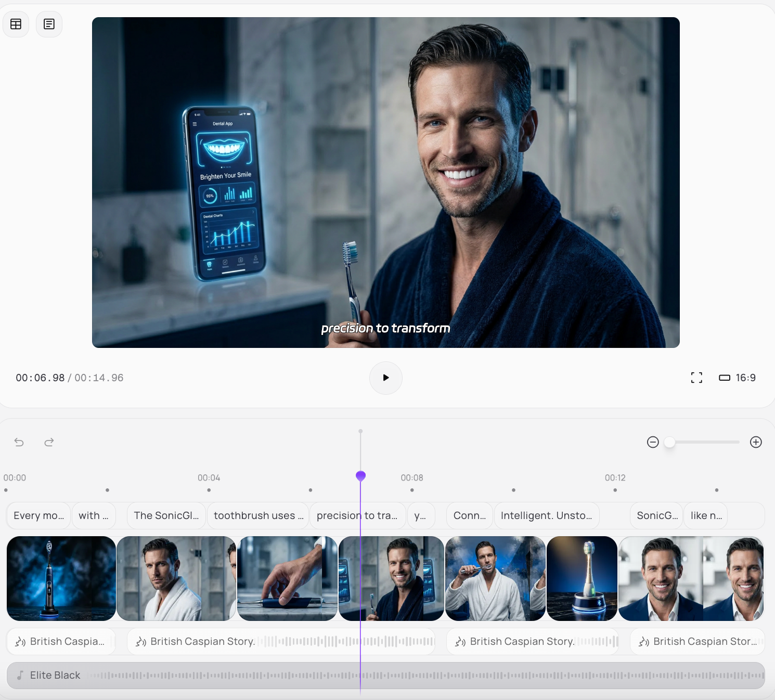The height and width of the screenshot is (700, 775).
Task: Select the hand grabbing toothbrush clip
Action: point(287,578)
